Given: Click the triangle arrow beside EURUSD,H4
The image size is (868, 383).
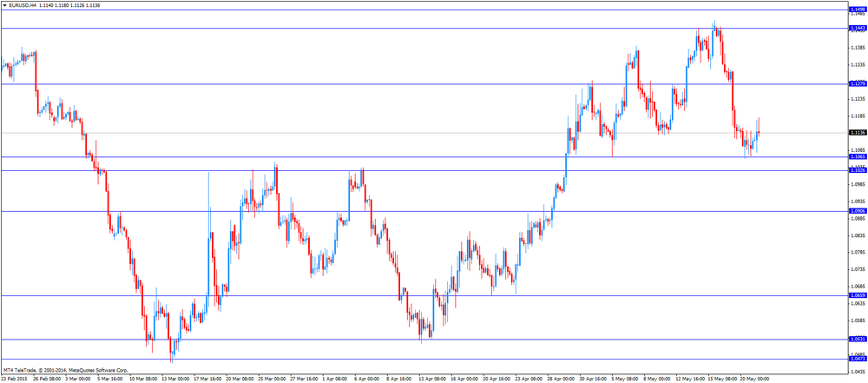Looking at the screenshot, I should [4, 4].
